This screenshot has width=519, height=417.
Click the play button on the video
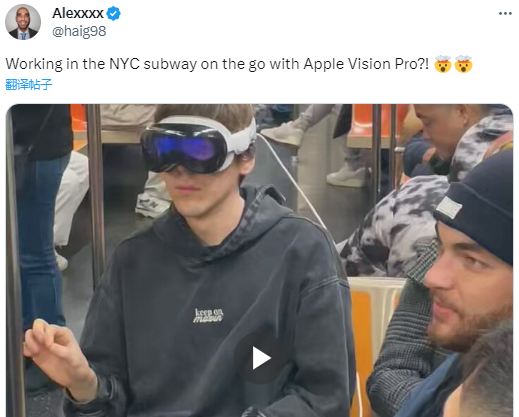261,358
